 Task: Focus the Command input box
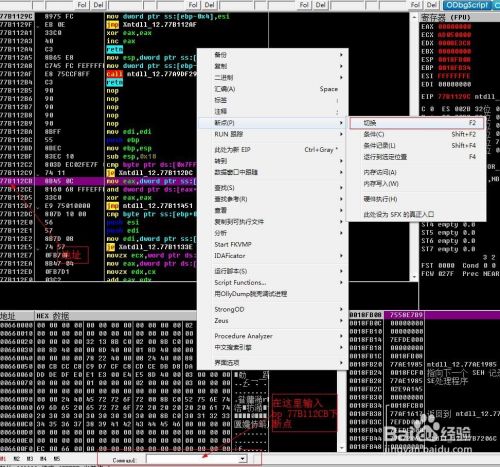193,459
